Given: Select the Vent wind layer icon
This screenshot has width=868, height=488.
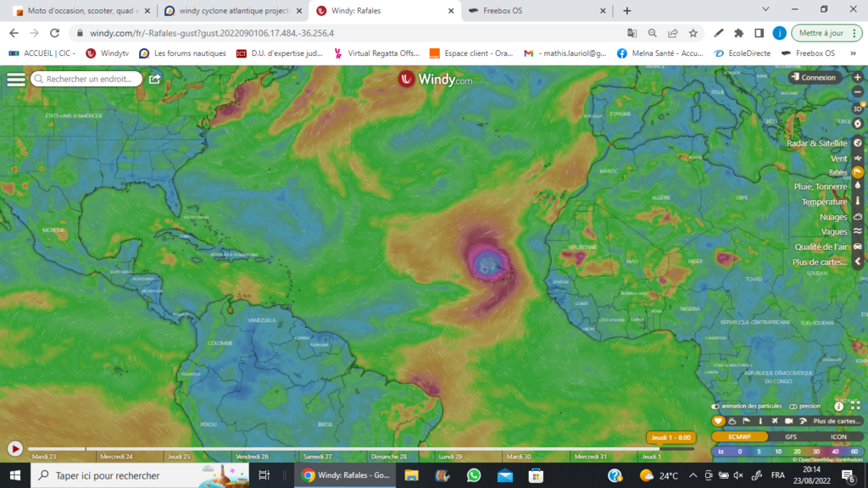Looking at the screenshot, I should (858, 158).
